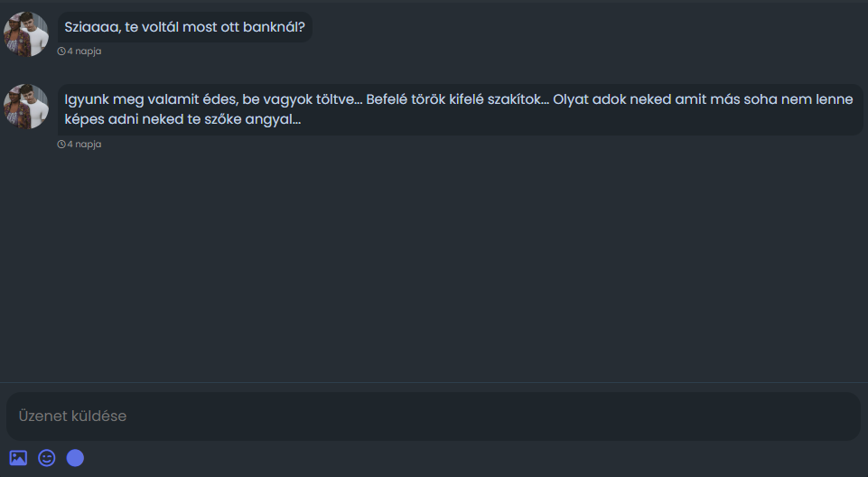Screen dimensions: 868x477
Task: Click 'Befelé török kifelé szakítok' text
Action: [x=457, y=99]
